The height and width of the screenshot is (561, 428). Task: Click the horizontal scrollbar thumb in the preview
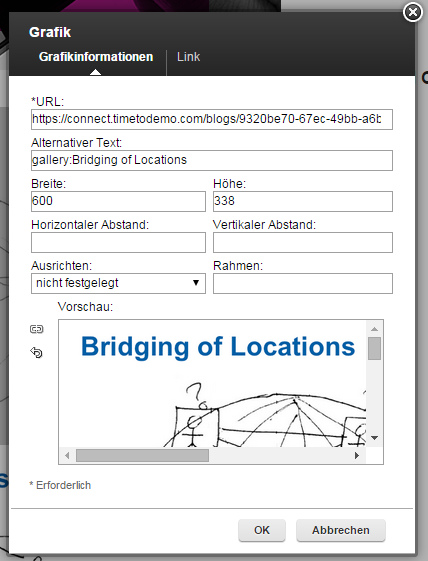[142, 455]
